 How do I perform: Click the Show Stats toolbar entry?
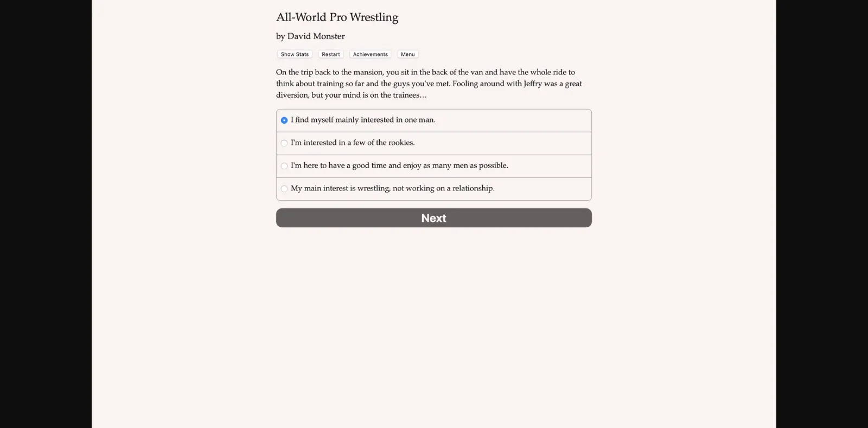pos(295,54)
